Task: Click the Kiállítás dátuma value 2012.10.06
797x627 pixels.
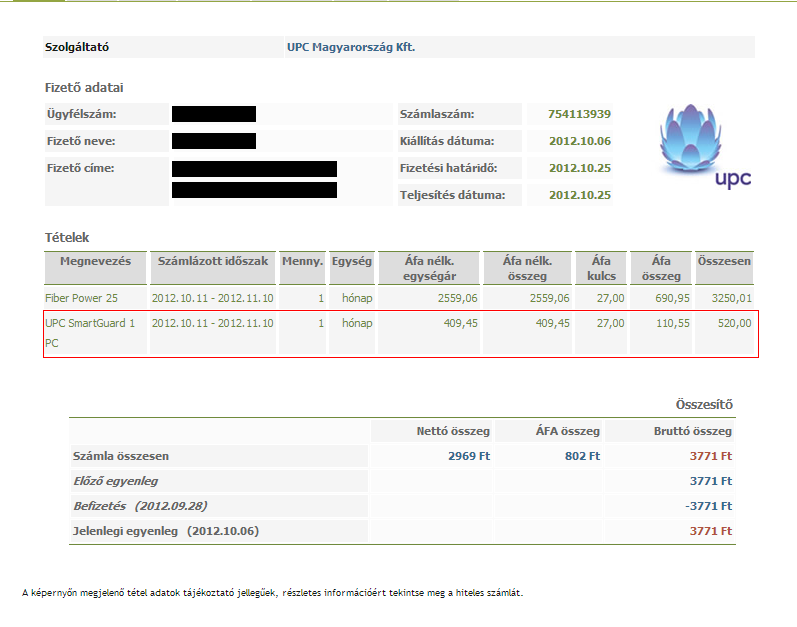Action: click(x=579, y=141)
